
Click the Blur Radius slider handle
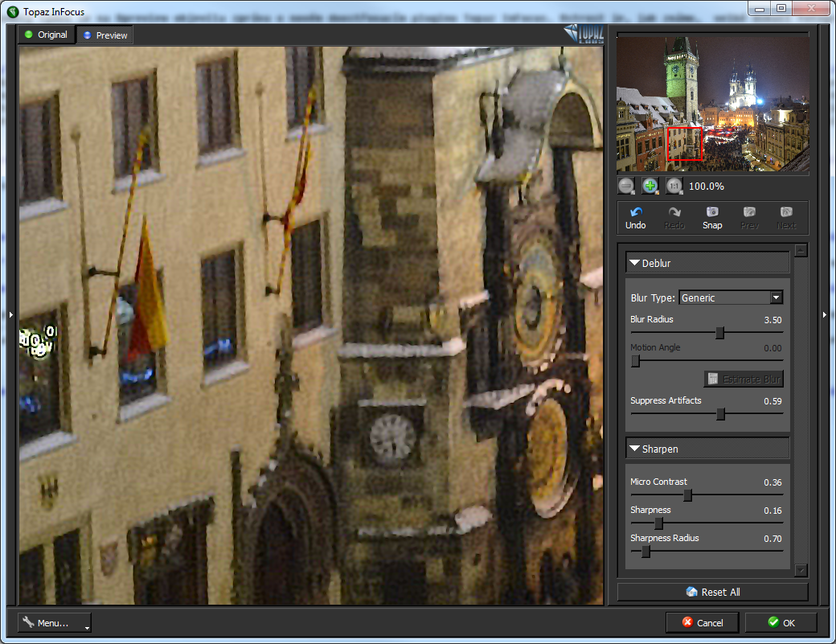pyautogui.click(x=720, y=333)
